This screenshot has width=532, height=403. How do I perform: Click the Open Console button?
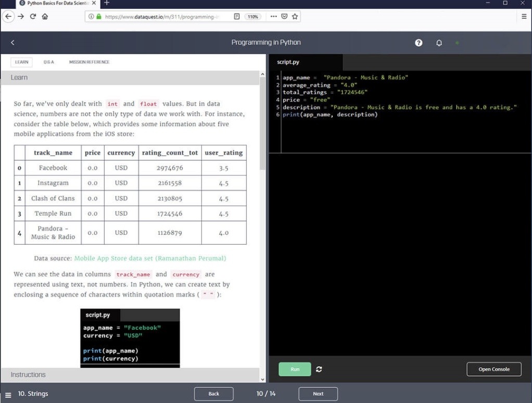point(494,369)
